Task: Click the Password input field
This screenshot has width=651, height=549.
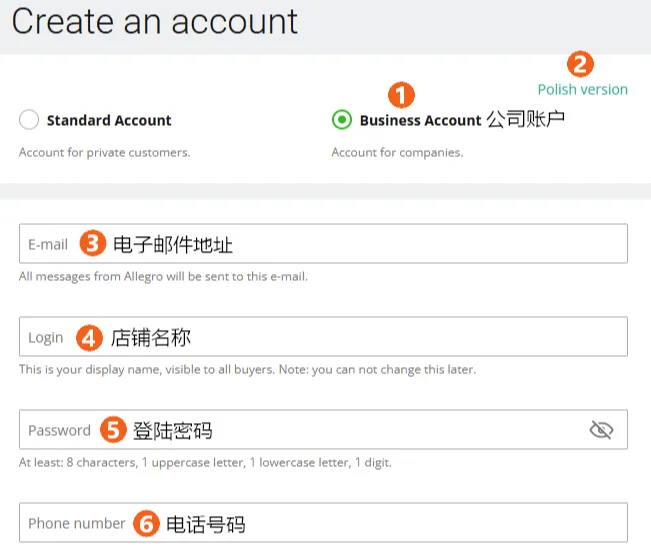Action: 323,429
